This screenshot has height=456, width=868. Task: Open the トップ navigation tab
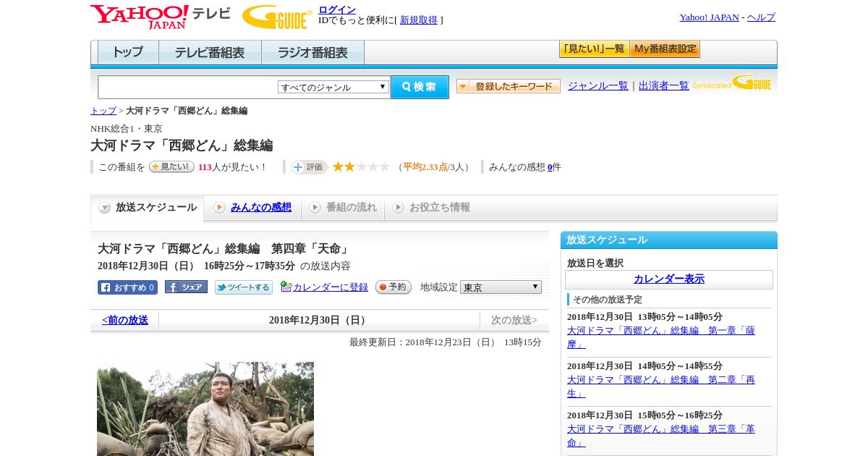[x=128, y=53]
